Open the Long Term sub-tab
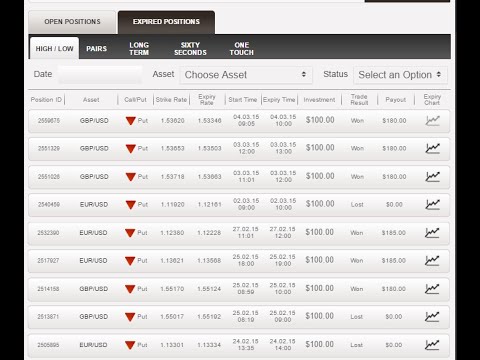480x360 pixels. [139, 49]
